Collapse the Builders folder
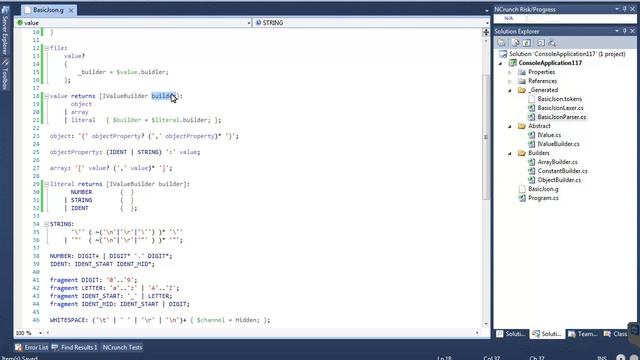Image resolution: width=640 pixels, height=360 pixels. 510,153
